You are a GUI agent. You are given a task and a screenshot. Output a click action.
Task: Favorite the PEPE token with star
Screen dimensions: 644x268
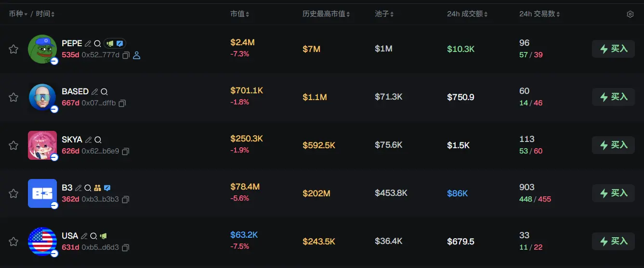click(x=13, y=49)
